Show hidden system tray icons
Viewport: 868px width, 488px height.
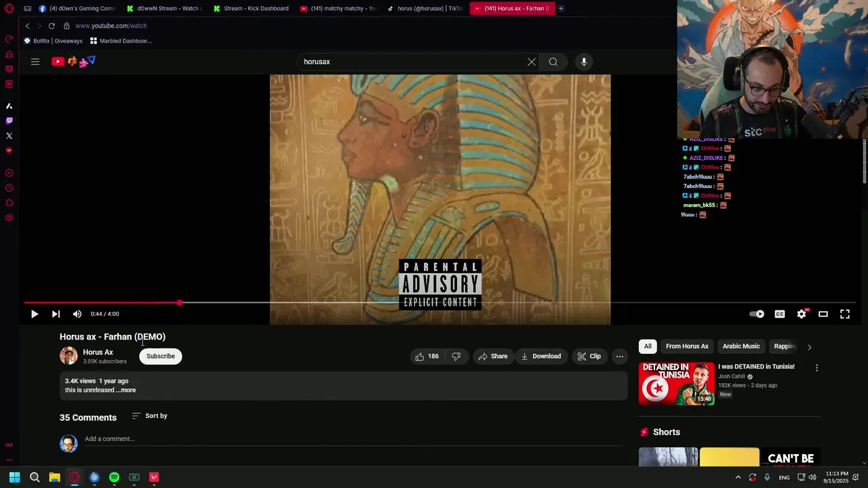(x=738, y=477)
